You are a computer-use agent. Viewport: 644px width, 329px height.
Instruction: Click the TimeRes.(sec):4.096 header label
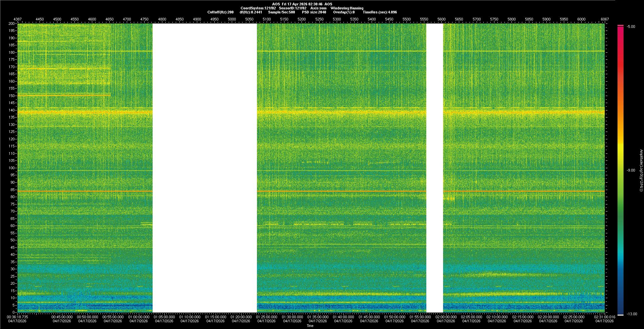(380, 12)
